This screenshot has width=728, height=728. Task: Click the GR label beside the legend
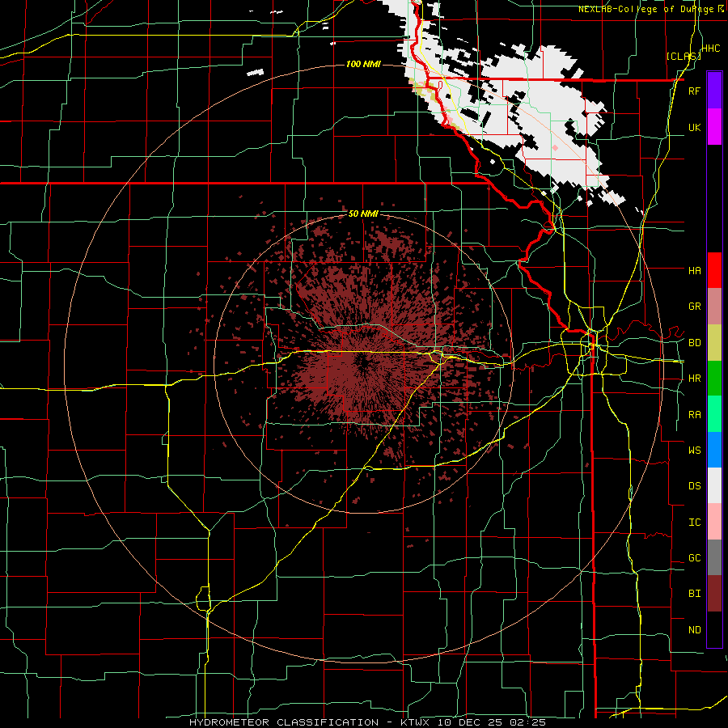[695, 307]
